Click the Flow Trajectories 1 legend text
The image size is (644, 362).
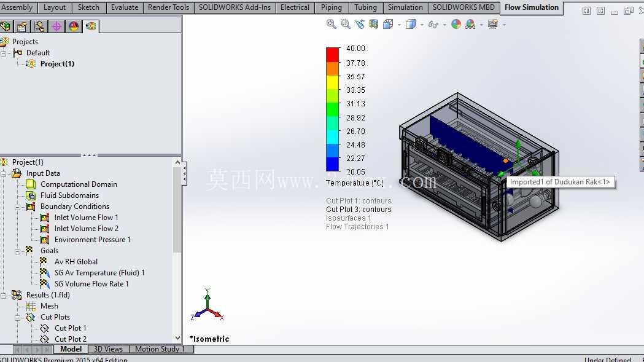click(357, 227)
